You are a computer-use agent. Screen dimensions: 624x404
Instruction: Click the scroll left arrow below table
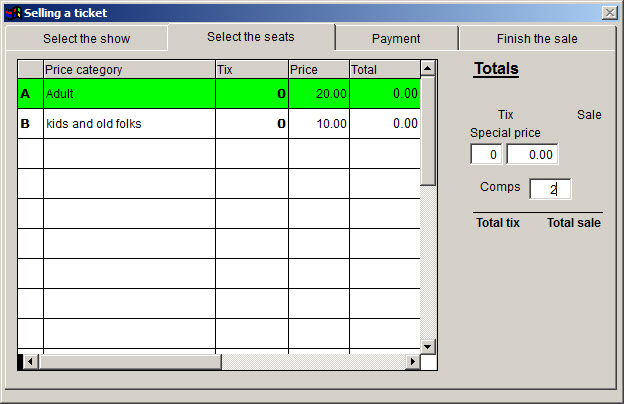[x=30, y=362]
